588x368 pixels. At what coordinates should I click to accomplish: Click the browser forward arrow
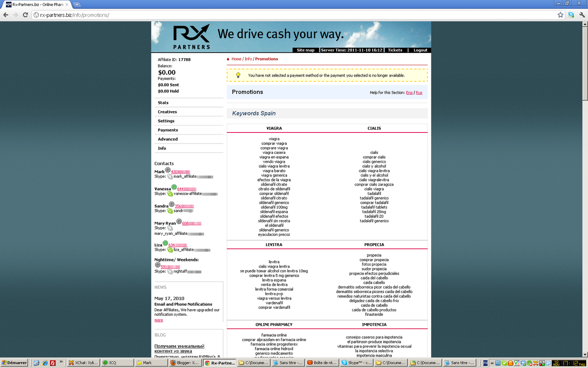(15, 15)
